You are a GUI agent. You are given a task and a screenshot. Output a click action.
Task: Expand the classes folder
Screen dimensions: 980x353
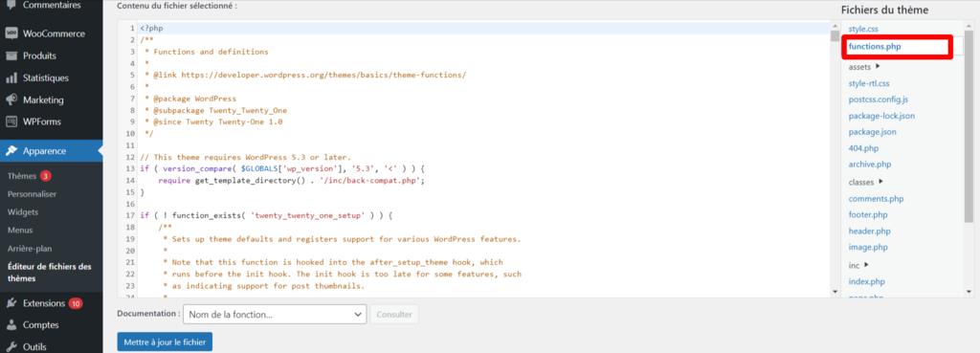click(x=865, y=182)
